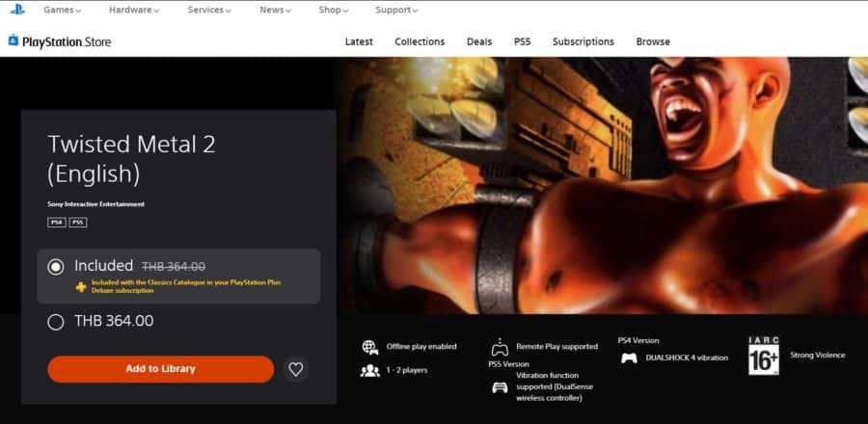The height and width of the screenshot is (424, 868).
Task: Expand the Games dropdown menu
Action: click(x=62, y=10)
